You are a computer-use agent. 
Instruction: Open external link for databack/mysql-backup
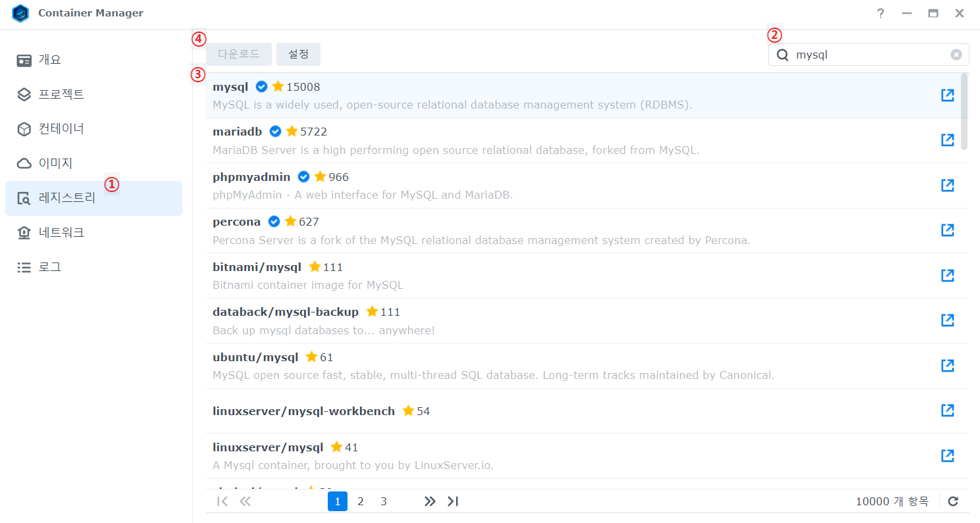click(x=948, y=320)
